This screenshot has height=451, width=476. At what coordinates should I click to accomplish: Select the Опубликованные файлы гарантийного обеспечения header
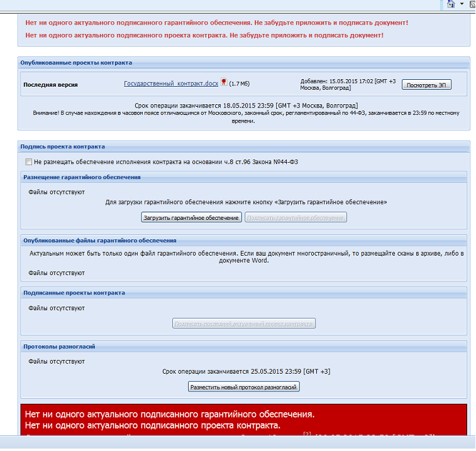pyautogui.click(x=99, y=240)
